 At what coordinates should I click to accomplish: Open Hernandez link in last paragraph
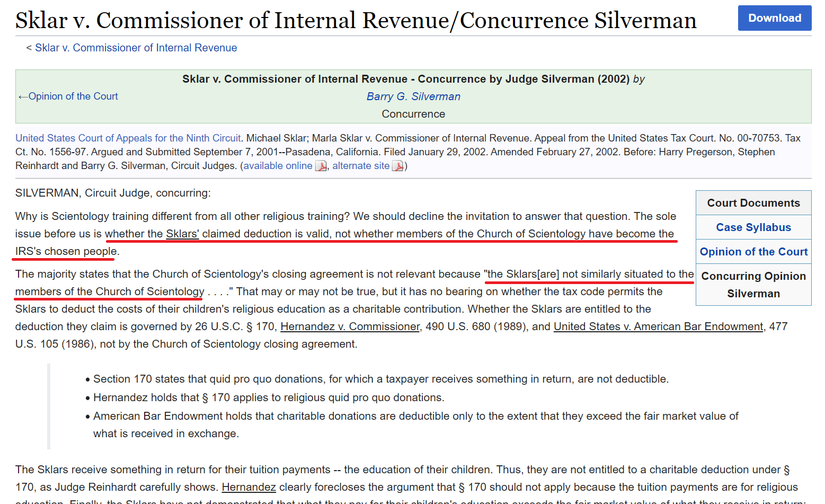[x=249, y=487]
